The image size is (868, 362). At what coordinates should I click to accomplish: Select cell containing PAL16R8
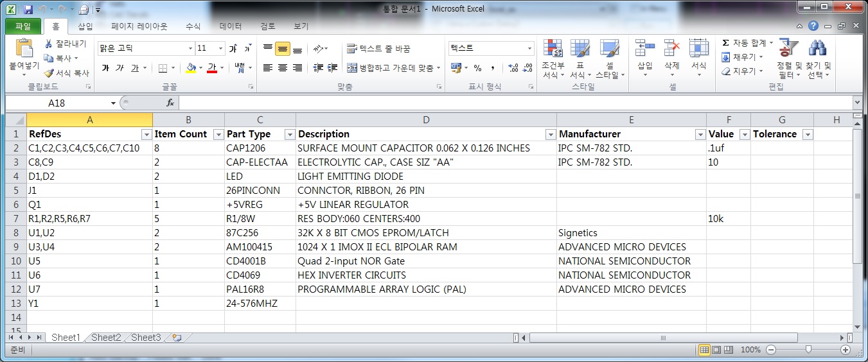[x=260, y=289]
